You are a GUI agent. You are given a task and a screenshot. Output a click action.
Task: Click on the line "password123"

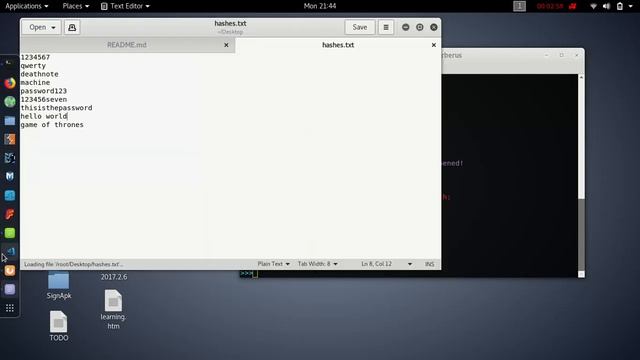pyautogui.click(x=44, y=91)
